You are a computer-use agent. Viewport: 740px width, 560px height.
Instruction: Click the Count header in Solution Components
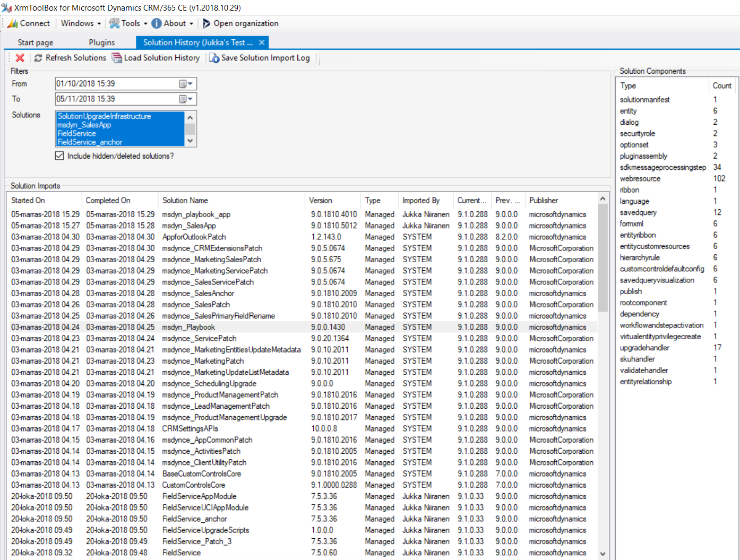pyautogui.click(x=721, y=85)
